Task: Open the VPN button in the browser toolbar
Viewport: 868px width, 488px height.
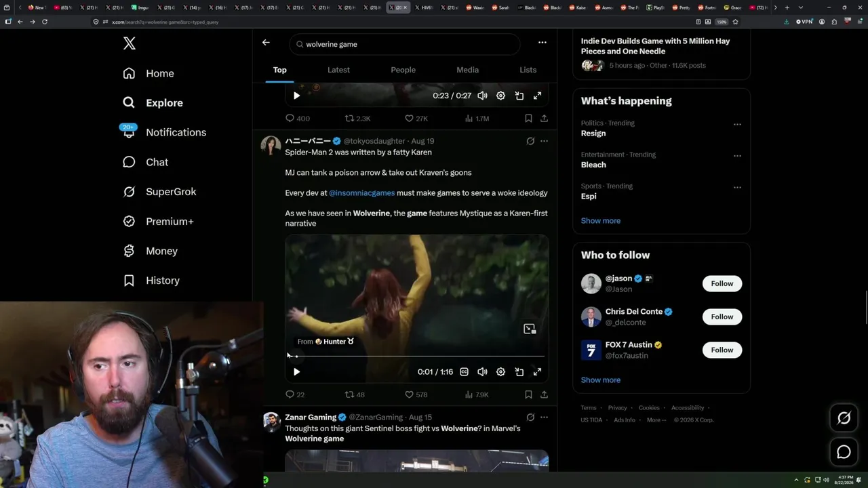Action: pyautogui.click(x=804, y=22)
